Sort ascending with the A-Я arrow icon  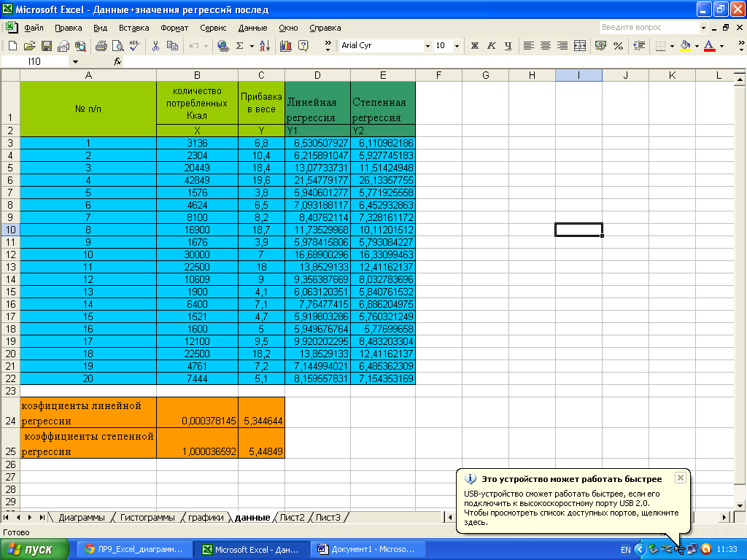(265, 46)
